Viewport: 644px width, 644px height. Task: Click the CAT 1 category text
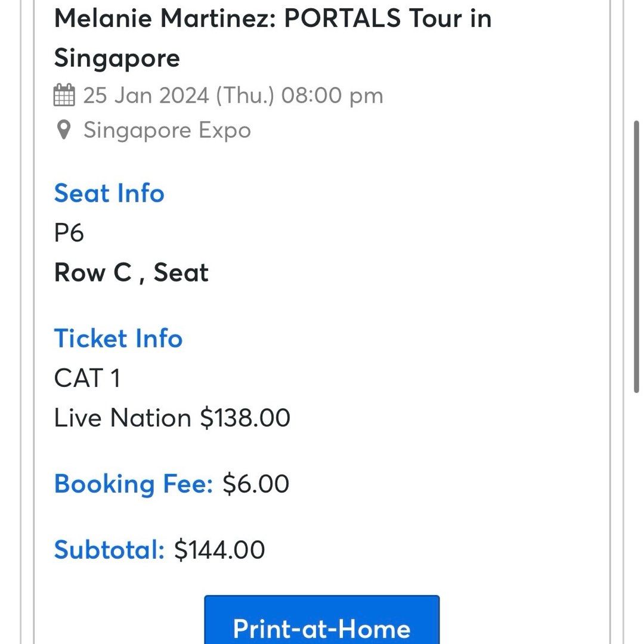pyautogui.click(x=87, y=378)
